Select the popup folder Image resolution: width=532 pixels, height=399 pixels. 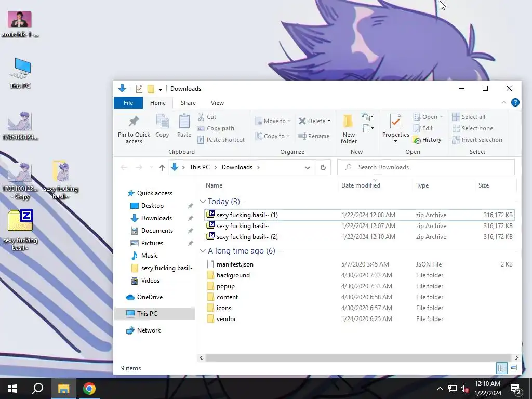(x=360, y=286)
